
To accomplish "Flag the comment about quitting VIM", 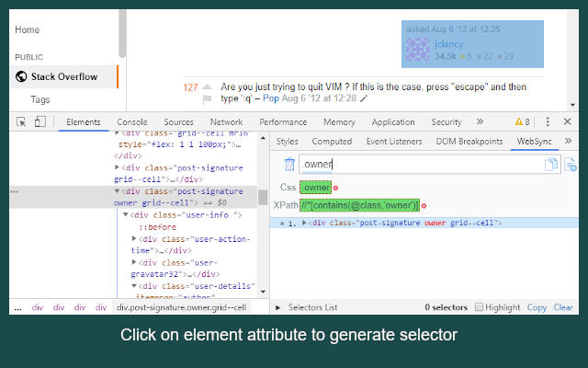I will (x=207, y=99).
